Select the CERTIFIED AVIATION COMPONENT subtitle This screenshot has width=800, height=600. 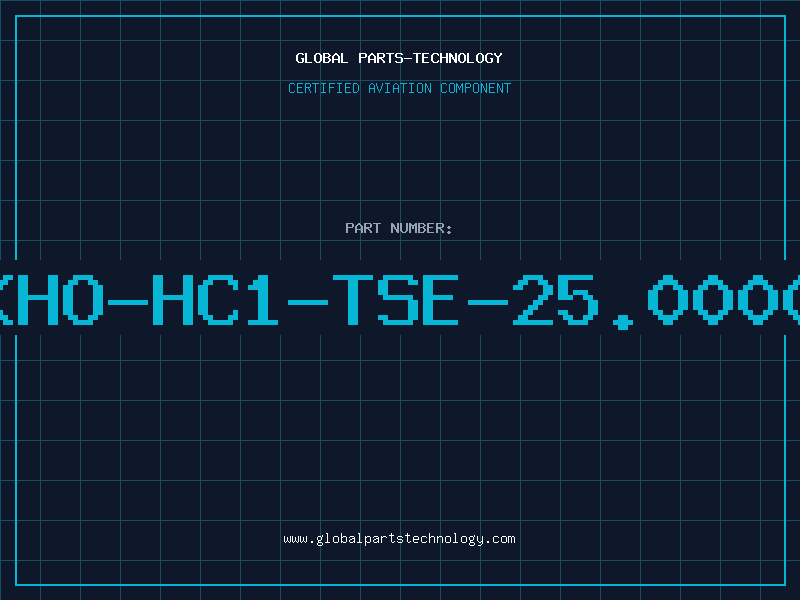click(399, 88)
